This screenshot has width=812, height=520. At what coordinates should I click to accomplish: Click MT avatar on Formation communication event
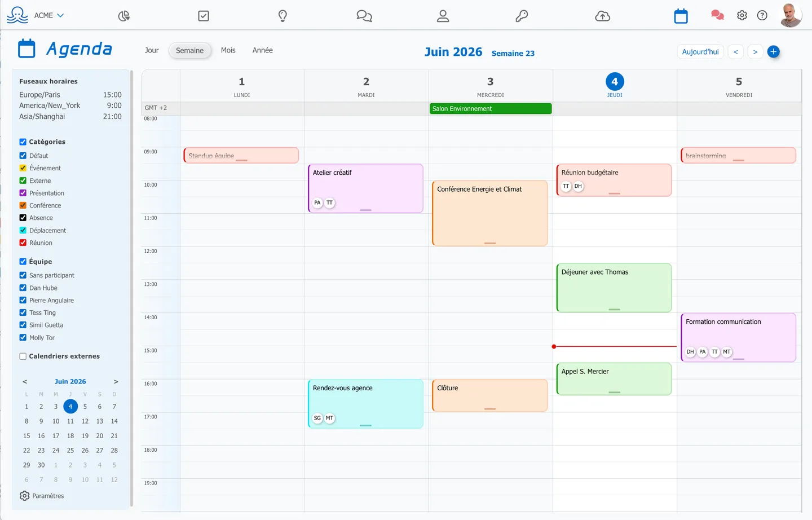click(727, 351)
